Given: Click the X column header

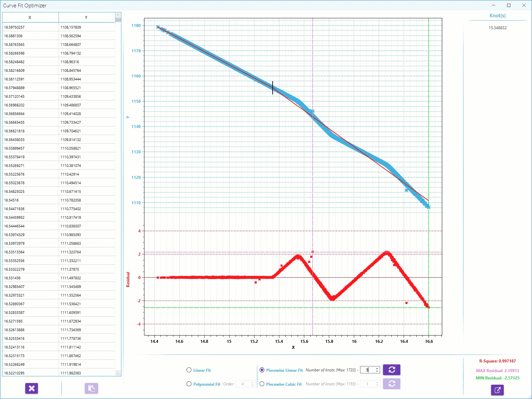Looking at the screenshot, I should point(30,17).
